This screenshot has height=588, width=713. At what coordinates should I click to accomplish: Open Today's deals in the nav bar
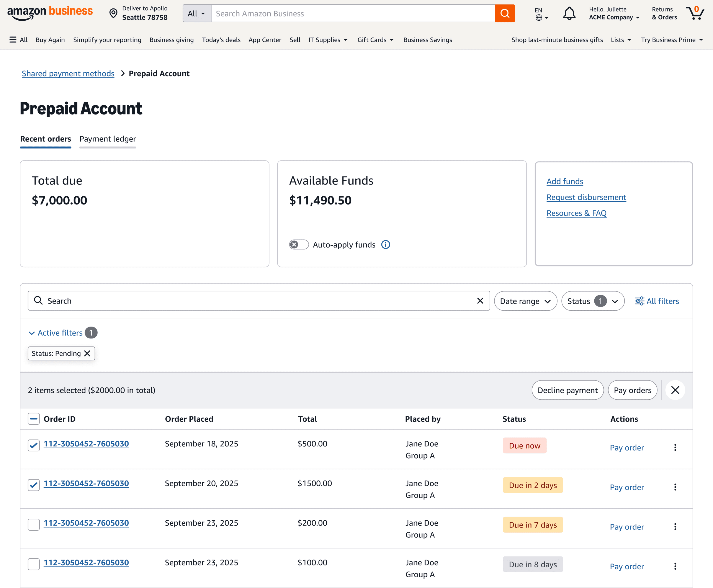pos(221,40)
